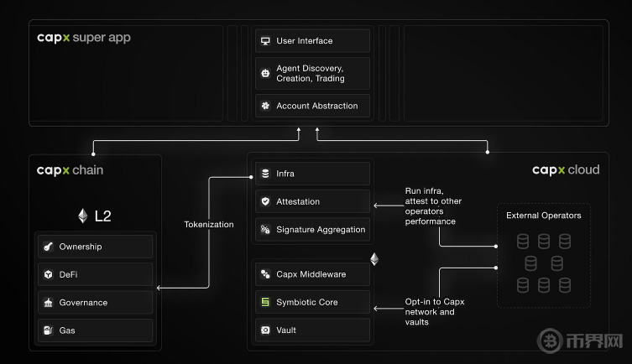Click the Signature Aggregation icon

[x=265, y=230]
